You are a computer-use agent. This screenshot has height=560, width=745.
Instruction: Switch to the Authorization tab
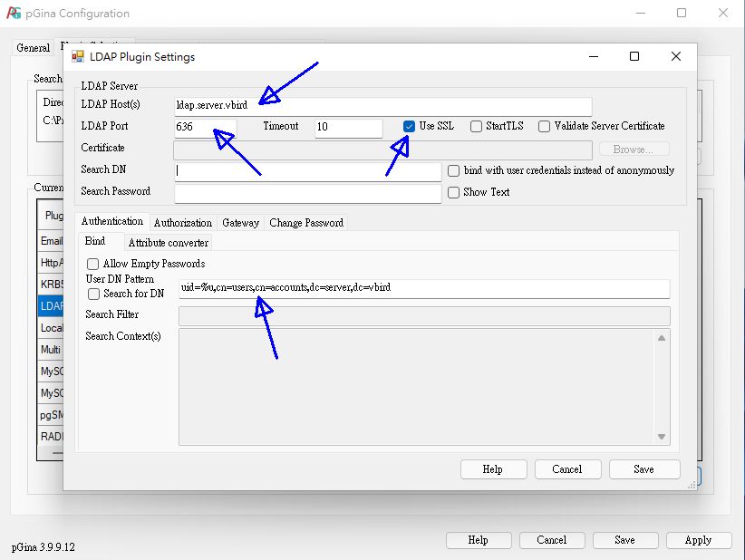pyautogui.click(x=182, y=223)
